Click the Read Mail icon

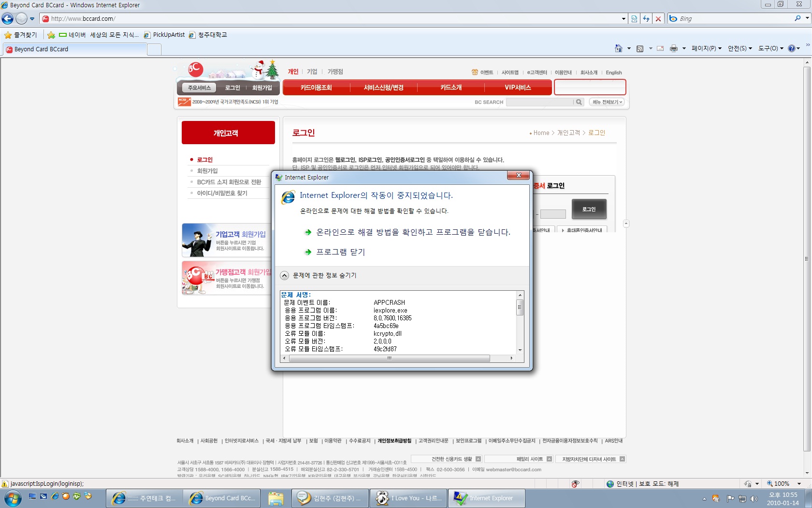tap(660, 48)
